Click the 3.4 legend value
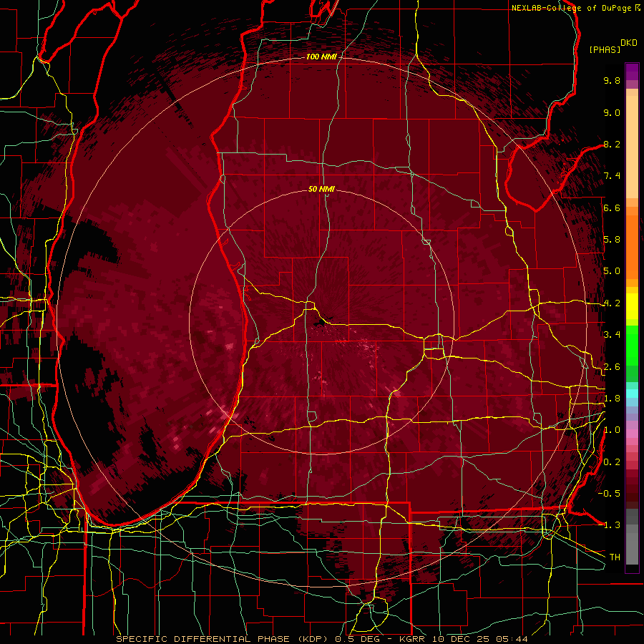This screenshot has width=644, height=644. [x=612, y=335]
